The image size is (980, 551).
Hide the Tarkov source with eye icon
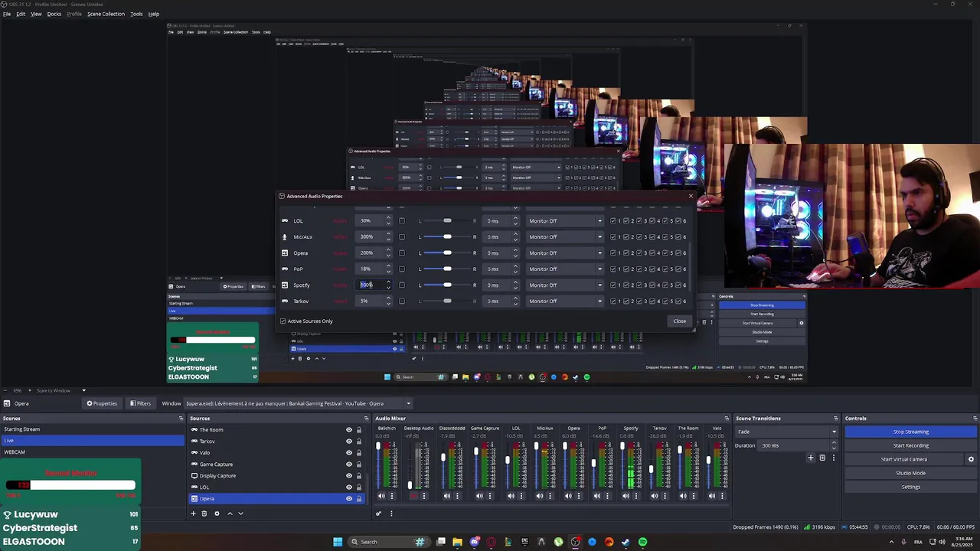[x=348, y=442]
